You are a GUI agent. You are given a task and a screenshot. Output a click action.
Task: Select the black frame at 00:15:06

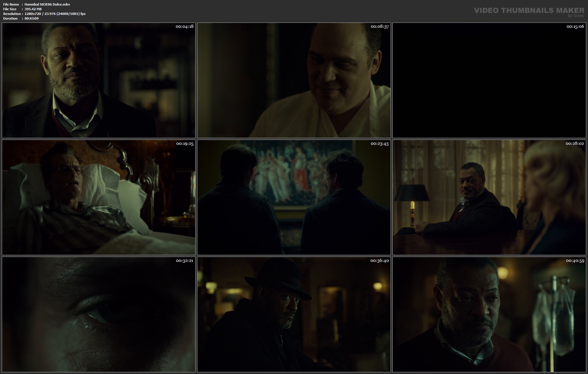(x=489, y=80)
